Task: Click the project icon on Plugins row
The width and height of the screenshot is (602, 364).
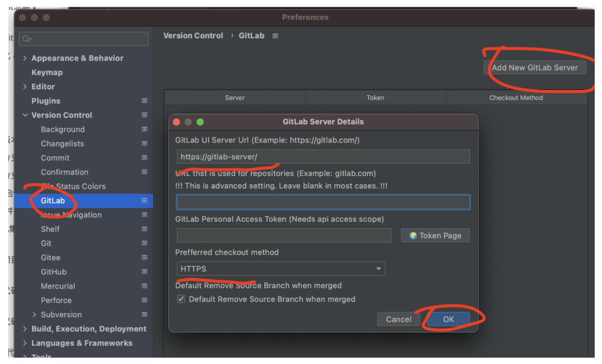Action: [x=145, y=101]
